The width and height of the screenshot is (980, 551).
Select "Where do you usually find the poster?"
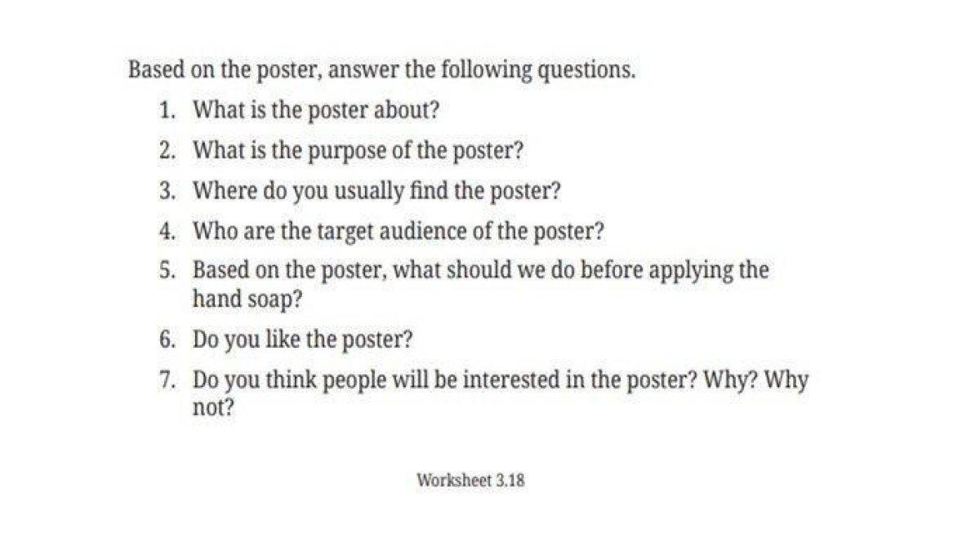click(376, 191)
